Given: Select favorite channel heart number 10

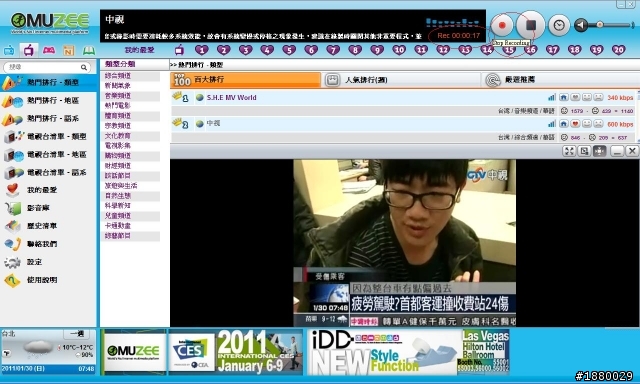Looking at the screenshot, I should tap(399, 50).
